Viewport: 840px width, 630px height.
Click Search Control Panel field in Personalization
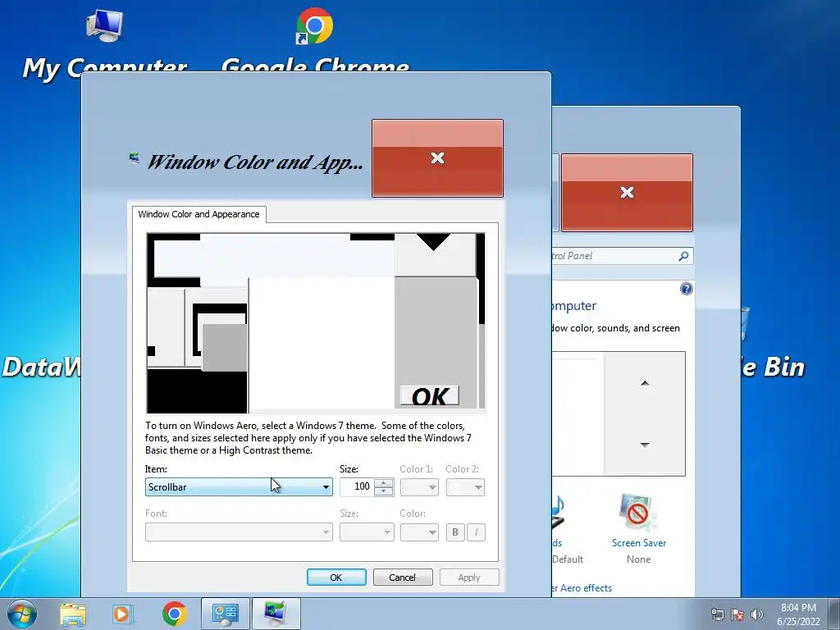click(614, 256)
